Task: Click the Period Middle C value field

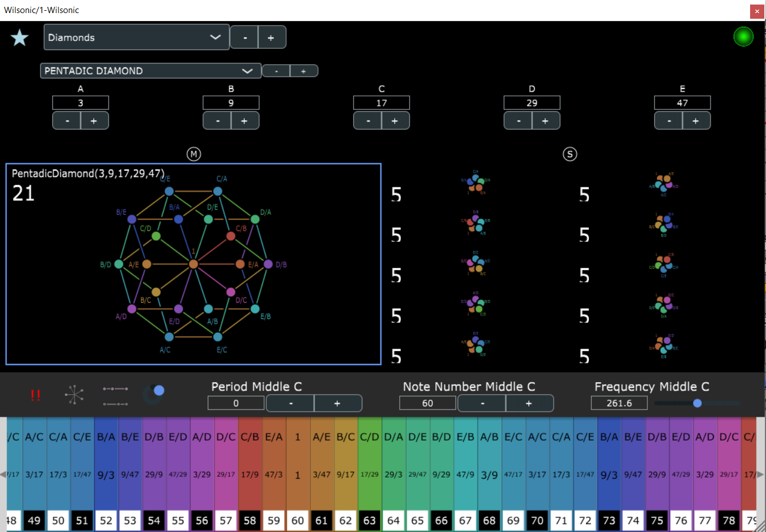Action: (x=236, y=403)
